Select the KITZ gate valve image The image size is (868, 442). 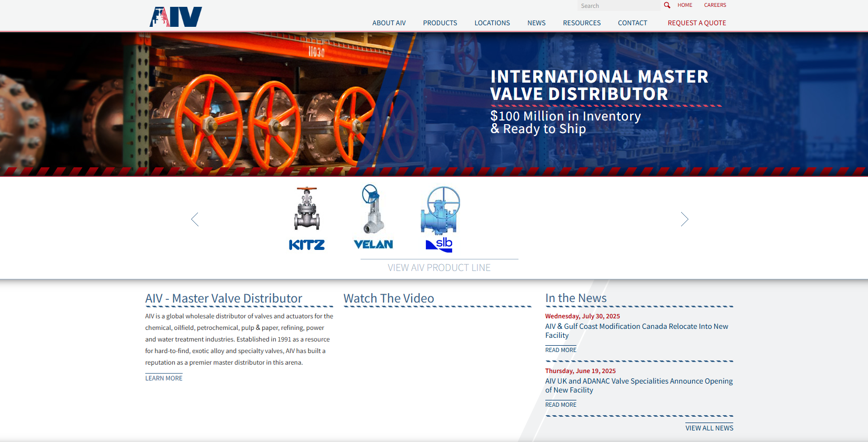(307, 209)
